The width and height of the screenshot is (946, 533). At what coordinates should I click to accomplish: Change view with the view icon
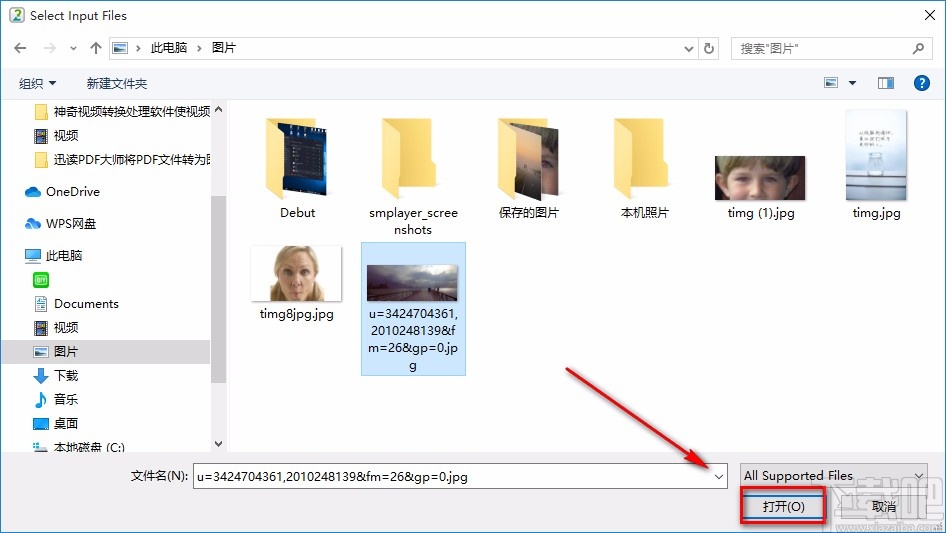point(831,83)
